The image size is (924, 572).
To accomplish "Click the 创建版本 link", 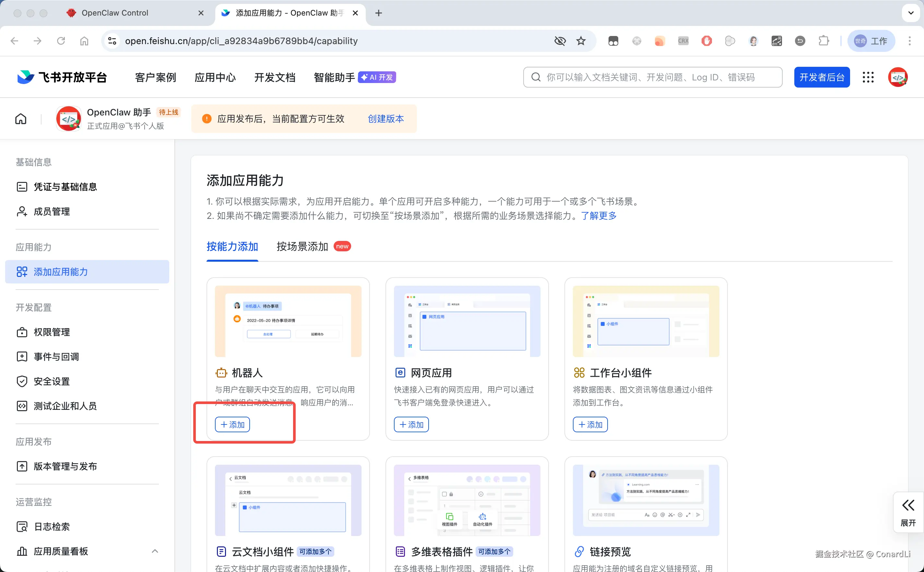I will [385, 119].
